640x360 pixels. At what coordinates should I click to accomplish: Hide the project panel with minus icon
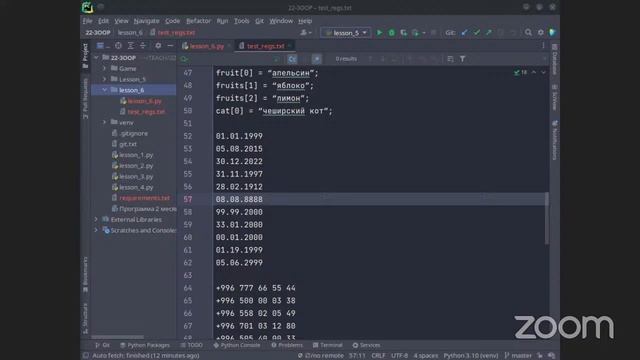coord(171,46)
